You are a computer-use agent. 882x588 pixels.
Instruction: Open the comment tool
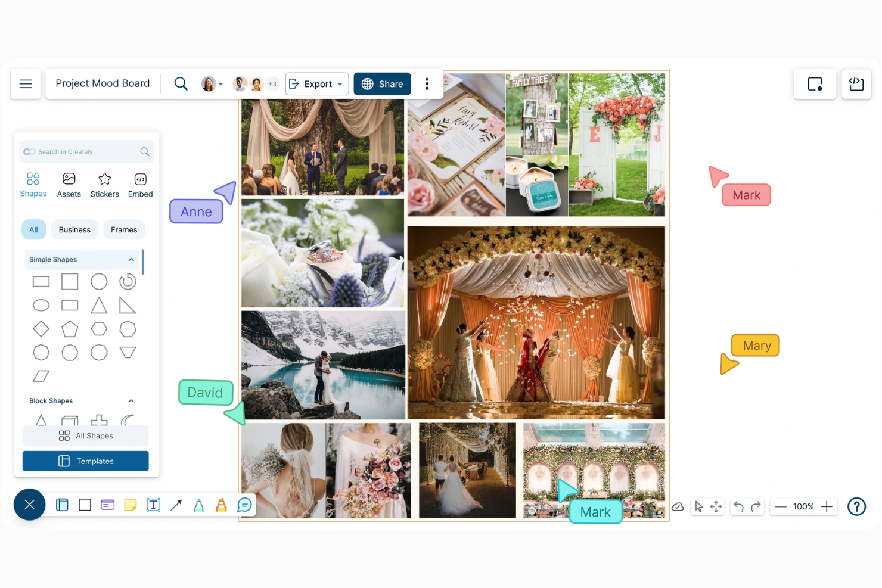coord(244,505)
